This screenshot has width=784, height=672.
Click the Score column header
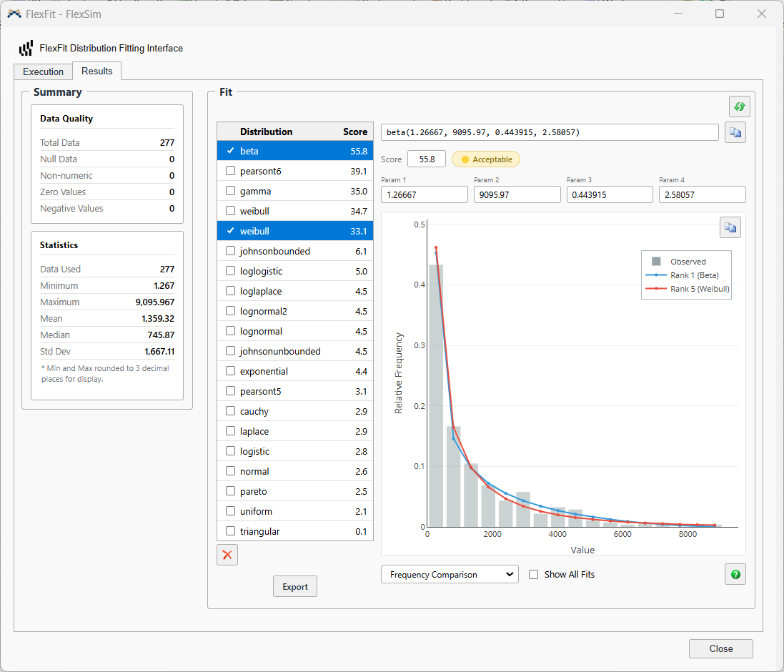point(355,132)
